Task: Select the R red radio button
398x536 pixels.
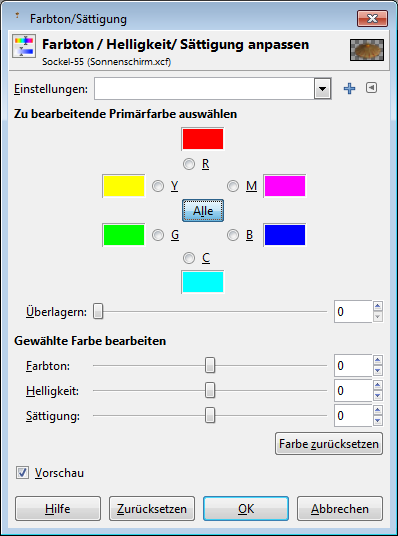Action: pos(189,164)
